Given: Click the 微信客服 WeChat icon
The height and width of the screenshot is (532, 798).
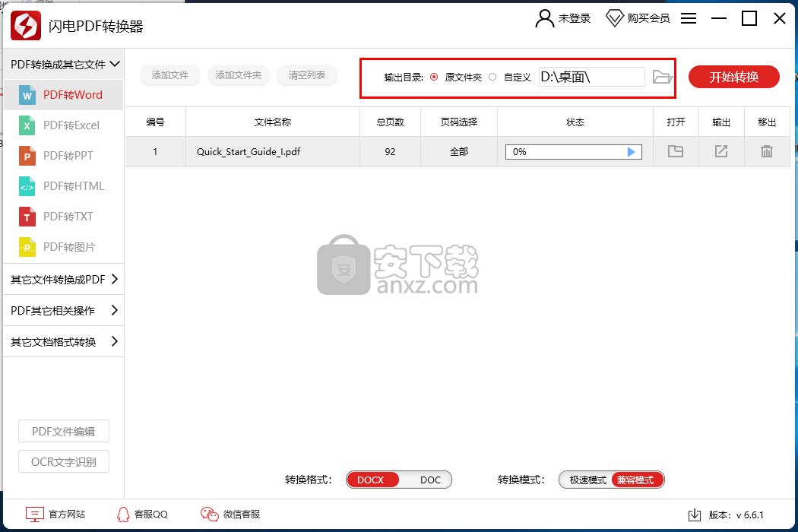Looking at the screenshot, I should (x=210, y=515).
